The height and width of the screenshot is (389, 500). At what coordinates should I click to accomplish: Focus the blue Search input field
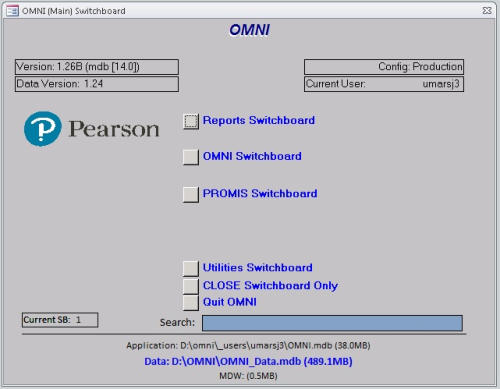tap(332, 323)
